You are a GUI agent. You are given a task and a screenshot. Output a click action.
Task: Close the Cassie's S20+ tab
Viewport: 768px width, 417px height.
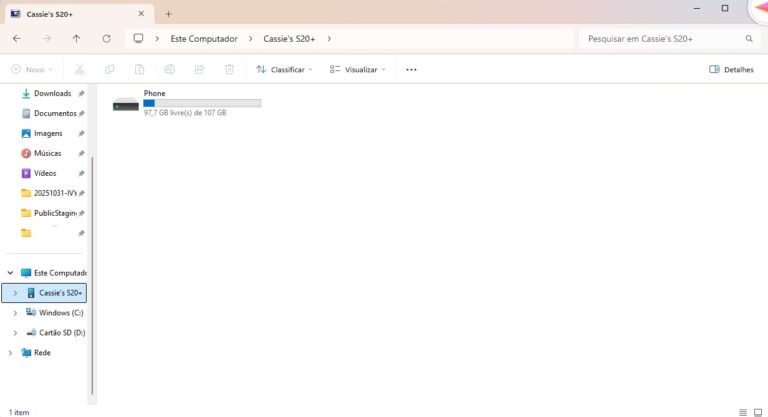pos(141,14)
